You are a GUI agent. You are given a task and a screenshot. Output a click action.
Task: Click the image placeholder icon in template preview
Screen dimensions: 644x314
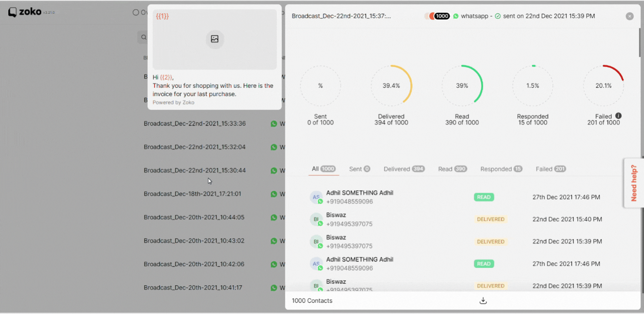[215, 39]
